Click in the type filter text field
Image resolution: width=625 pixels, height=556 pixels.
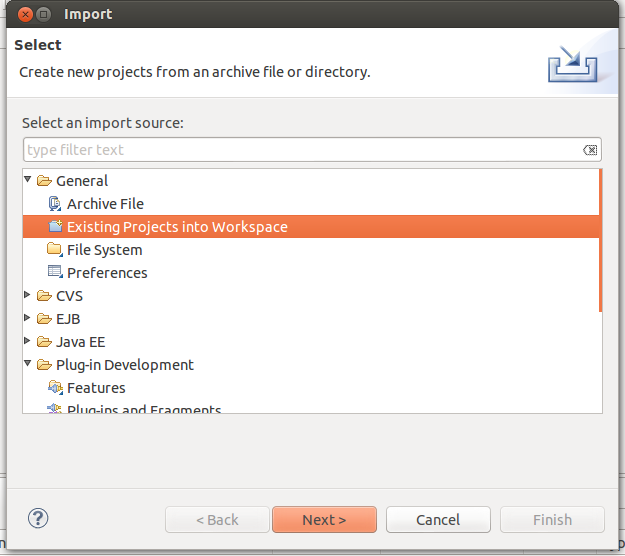coord(300,150)
